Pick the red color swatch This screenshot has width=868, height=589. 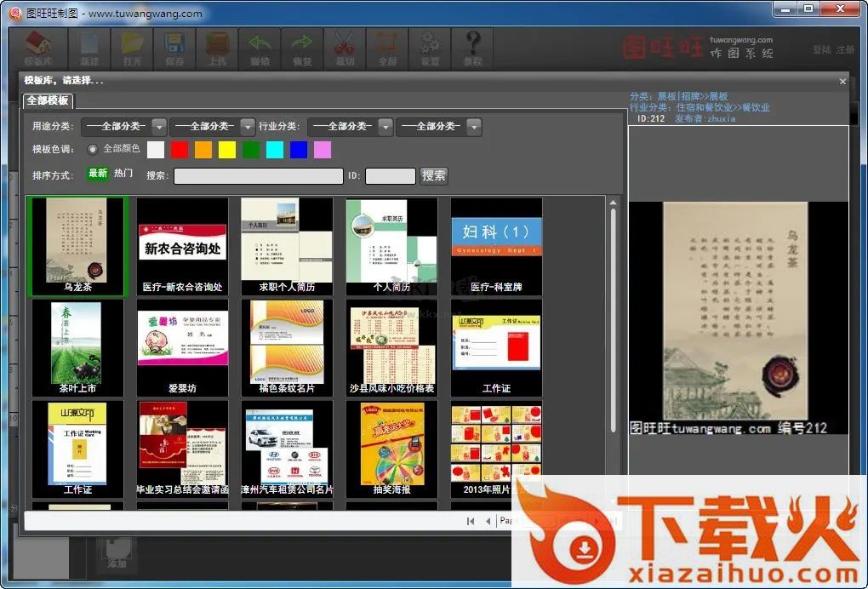pyautogui.click(x=180, y=150)
